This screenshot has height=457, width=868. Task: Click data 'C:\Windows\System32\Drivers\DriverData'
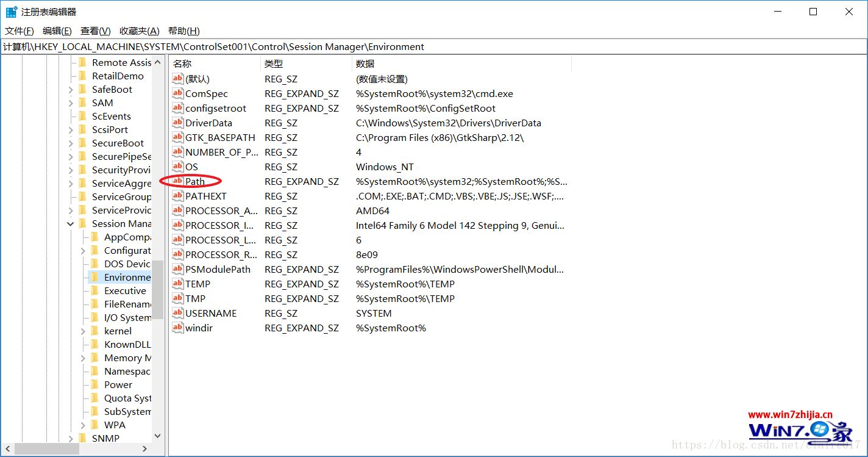(449, 123)
